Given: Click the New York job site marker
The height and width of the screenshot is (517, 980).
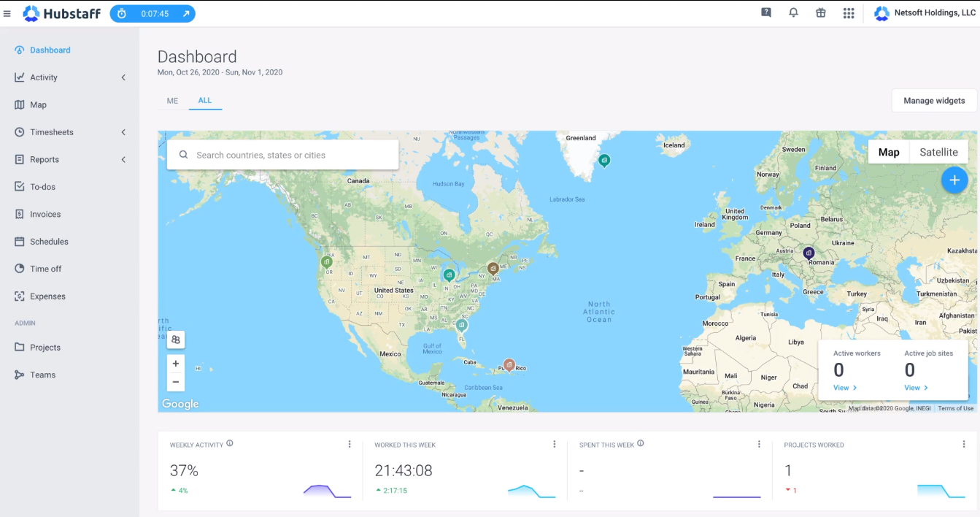Looking at the screenshot, I should click(493, 269).
